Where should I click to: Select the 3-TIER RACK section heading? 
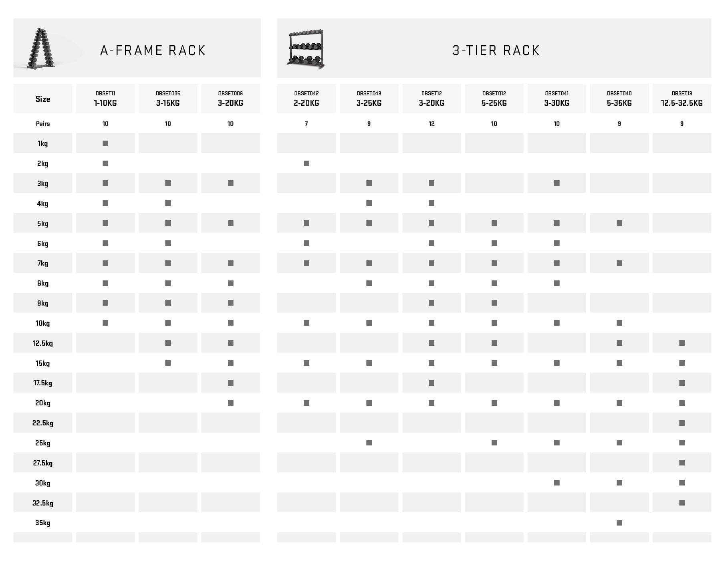(496, 50)
